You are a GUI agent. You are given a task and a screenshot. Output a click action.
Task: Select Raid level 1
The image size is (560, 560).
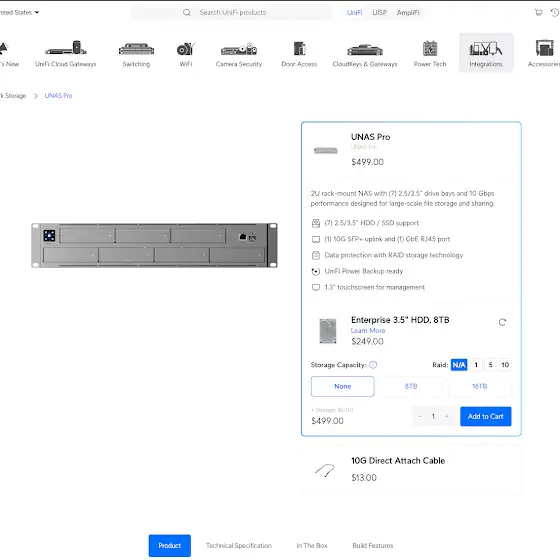(476, 365)
